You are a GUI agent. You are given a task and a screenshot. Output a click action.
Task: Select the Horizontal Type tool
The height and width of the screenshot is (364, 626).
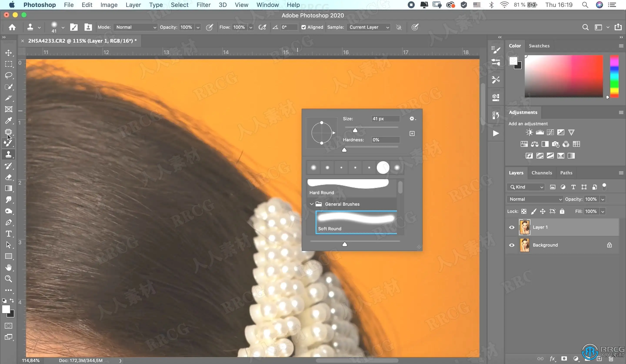pyautogui.click(x=8, y=234)
